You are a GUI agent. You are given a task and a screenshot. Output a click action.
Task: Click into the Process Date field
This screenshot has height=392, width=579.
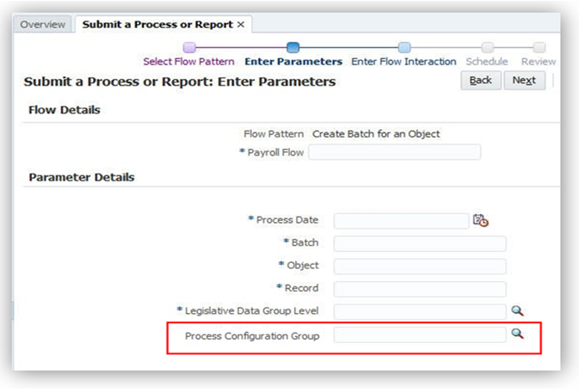401,221
